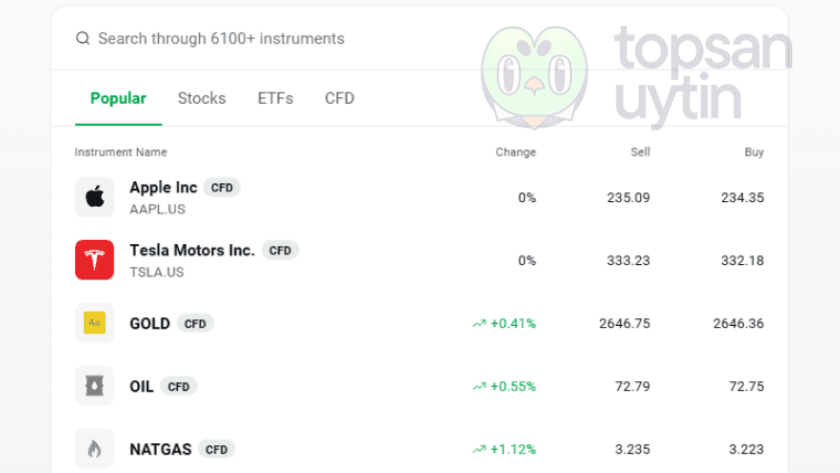The height and width of the screenshot is (473, 840).
Task: Click Apple sell price 235.09
Action: (628, 198)
